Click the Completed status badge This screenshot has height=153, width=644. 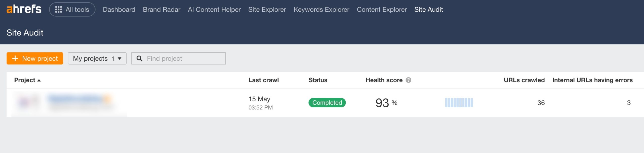click(327, 103)
